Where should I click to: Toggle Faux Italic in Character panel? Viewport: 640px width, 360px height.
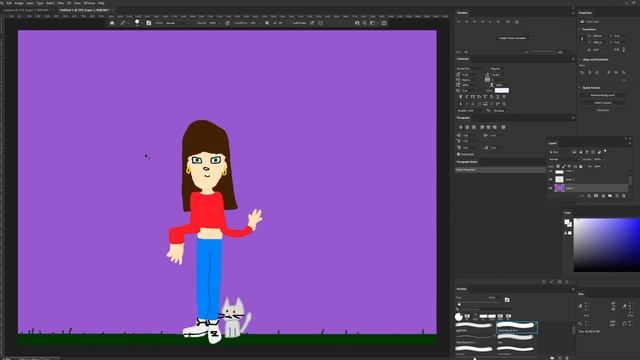point(467,97)
